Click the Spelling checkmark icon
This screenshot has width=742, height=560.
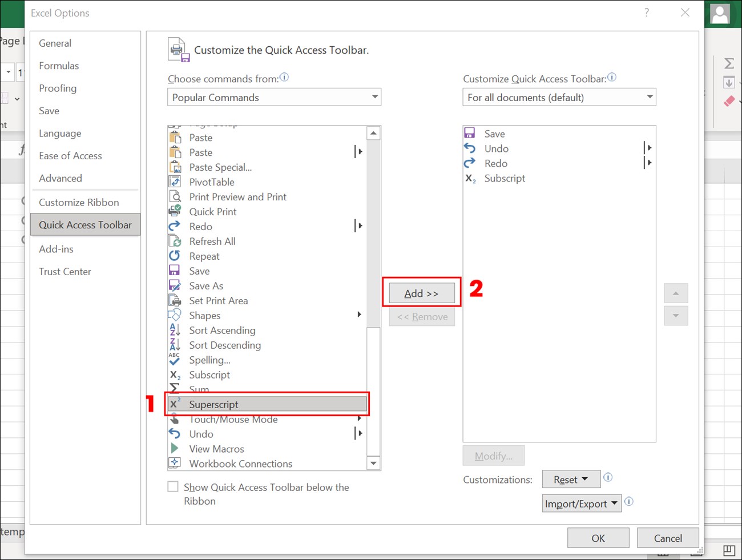pyautogui.click(x=175, y=360)
